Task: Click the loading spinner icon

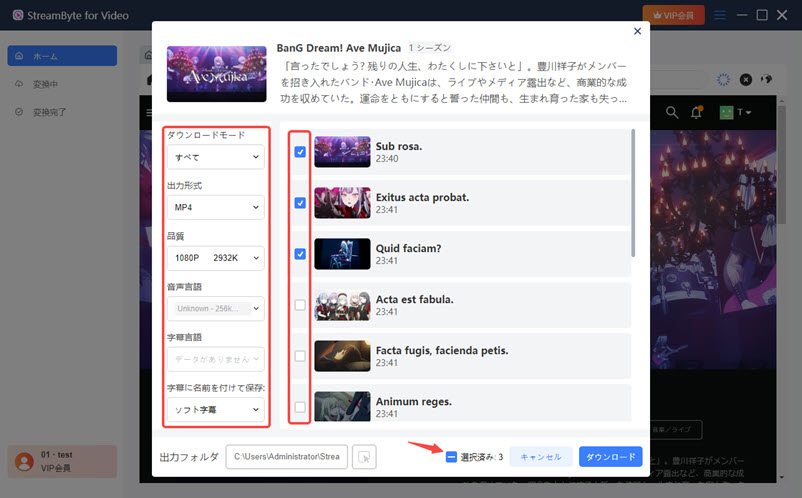Action: (723, 79)
